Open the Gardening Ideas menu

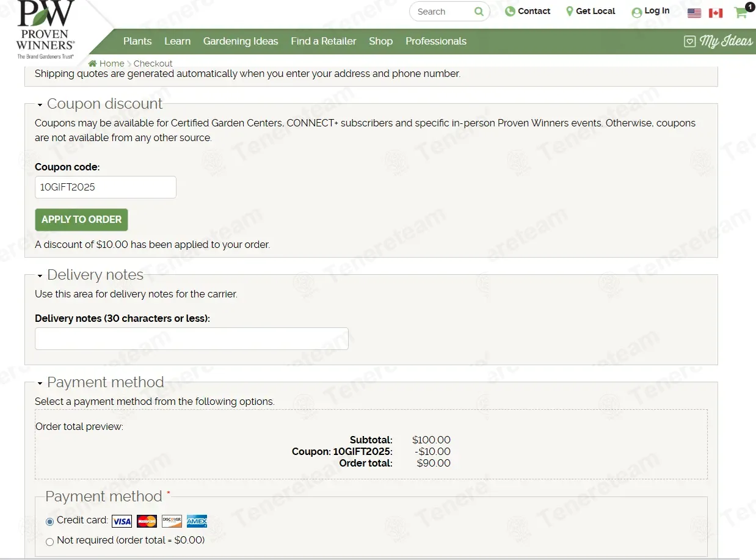click(x=241, y=42)
